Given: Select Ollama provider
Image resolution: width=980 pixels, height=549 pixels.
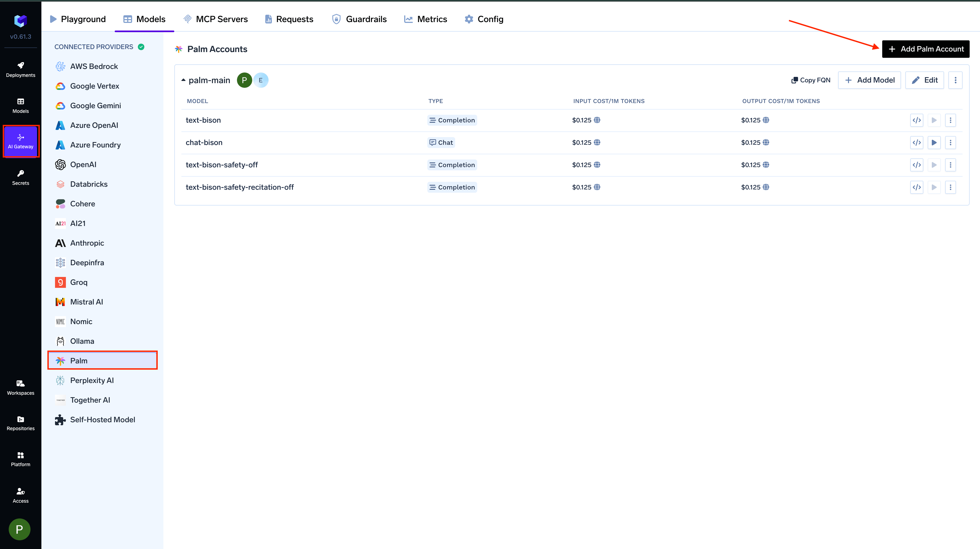Looking at the screenshot, I should (x=103, y=341).
